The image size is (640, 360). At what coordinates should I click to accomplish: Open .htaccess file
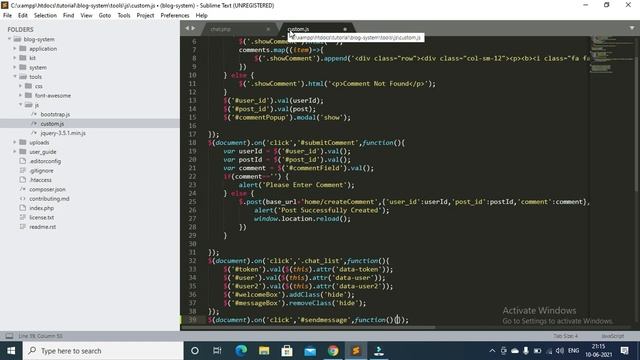click(x=40, y=180)
